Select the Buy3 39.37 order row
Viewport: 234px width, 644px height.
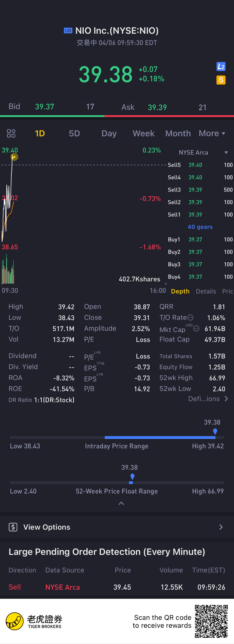pyautogui.click(x=200, y=264)
